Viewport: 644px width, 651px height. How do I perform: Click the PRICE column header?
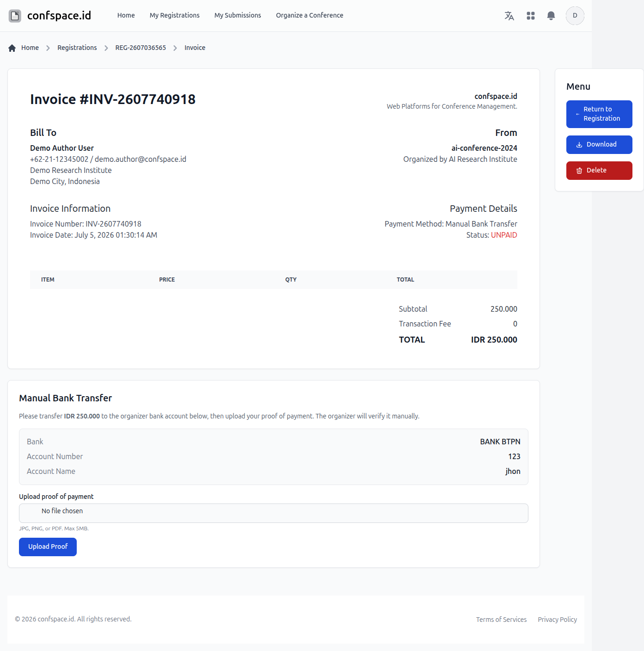167,280
